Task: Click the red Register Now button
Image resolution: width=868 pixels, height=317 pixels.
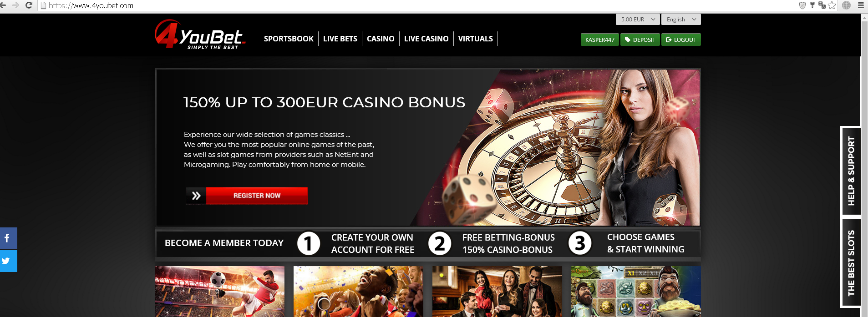Action: (257, 196)
